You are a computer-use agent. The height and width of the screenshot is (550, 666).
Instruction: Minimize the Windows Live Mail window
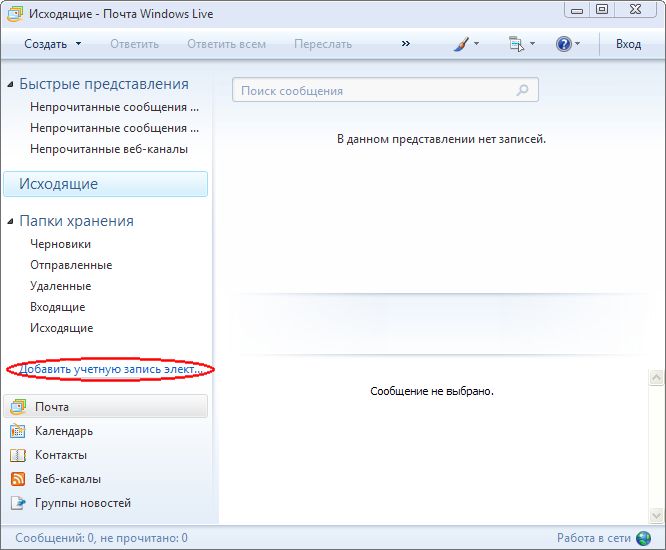[577, 10]
